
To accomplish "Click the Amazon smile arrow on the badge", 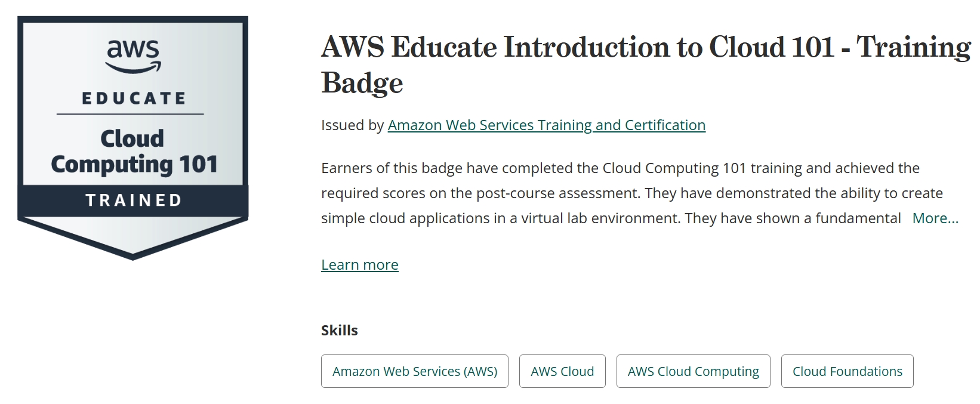I will pos(134,69).
